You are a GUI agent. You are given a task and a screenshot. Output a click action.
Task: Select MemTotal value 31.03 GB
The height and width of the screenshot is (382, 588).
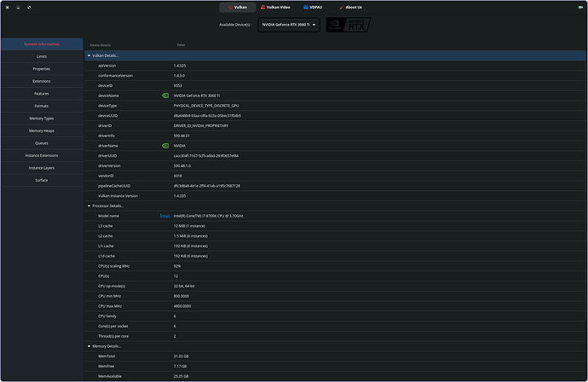181,356
